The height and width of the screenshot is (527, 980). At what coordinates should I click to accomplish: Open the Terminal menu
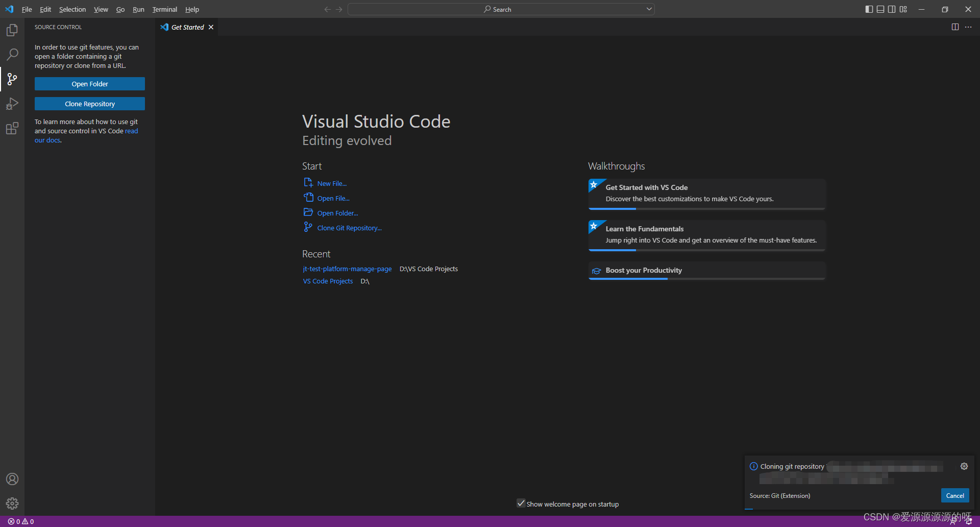coord(165,9)
